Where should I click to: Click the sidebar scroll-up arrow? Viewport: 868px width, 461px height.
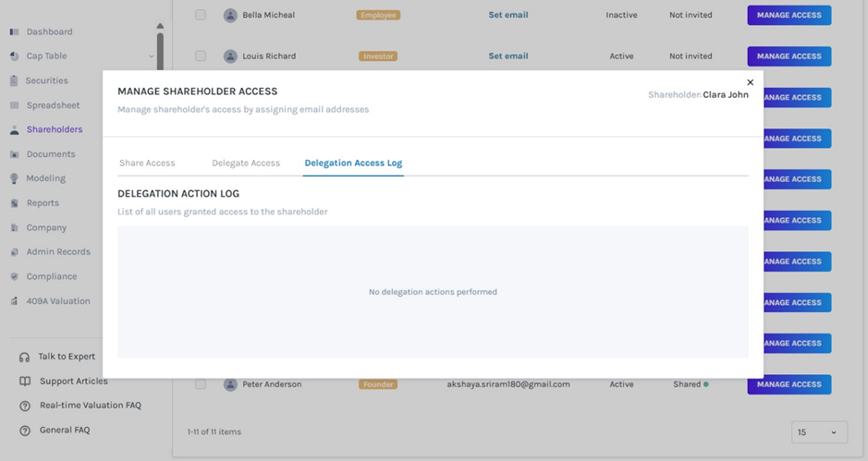tap(160, 26)
